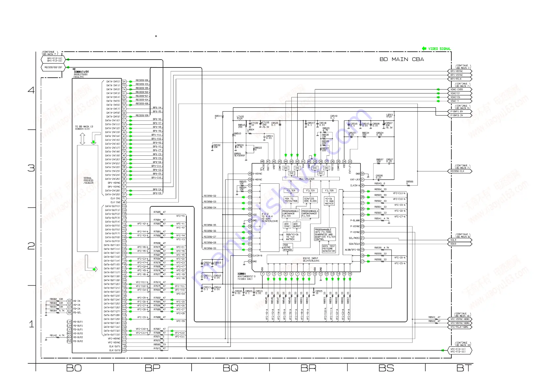Image resolution: width=560 pixels, height=392 pixels.
Task: Click the HS-IN pin label
Action: point(76,301)
